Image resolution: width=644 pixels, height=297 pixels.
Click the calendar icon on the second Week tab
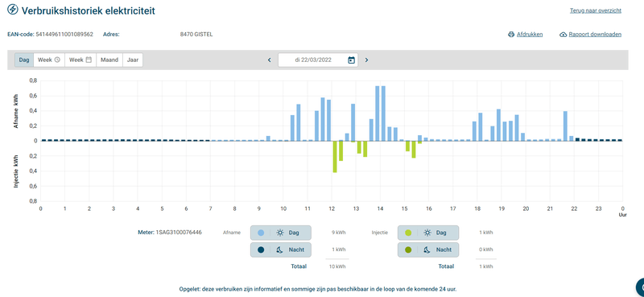(89, 60)
